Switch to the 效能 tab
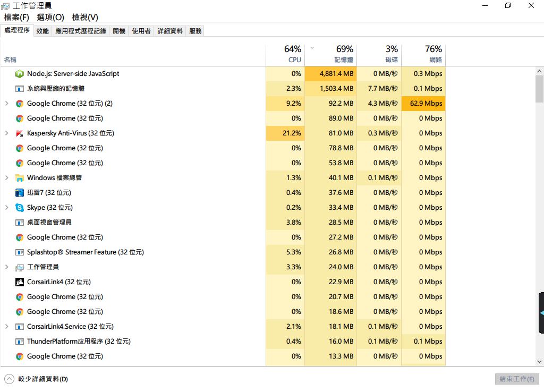 [x=42, y=31]
